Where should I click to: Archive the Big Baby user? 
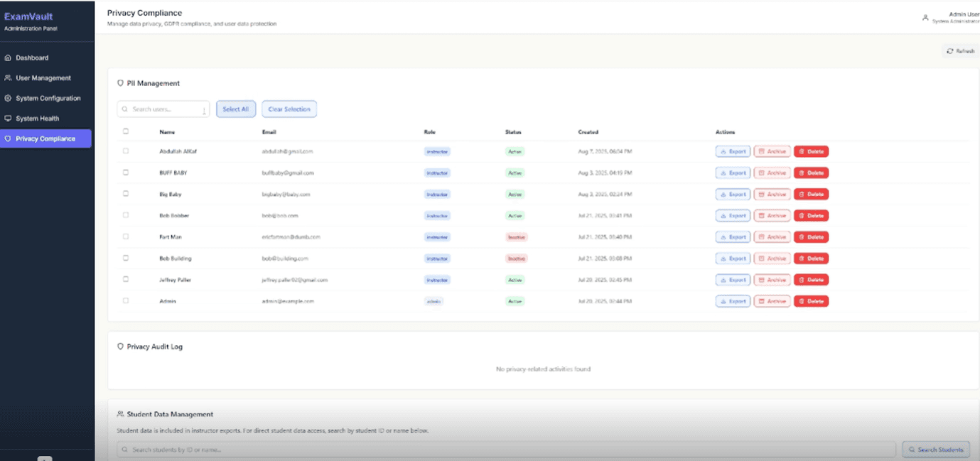772,195
